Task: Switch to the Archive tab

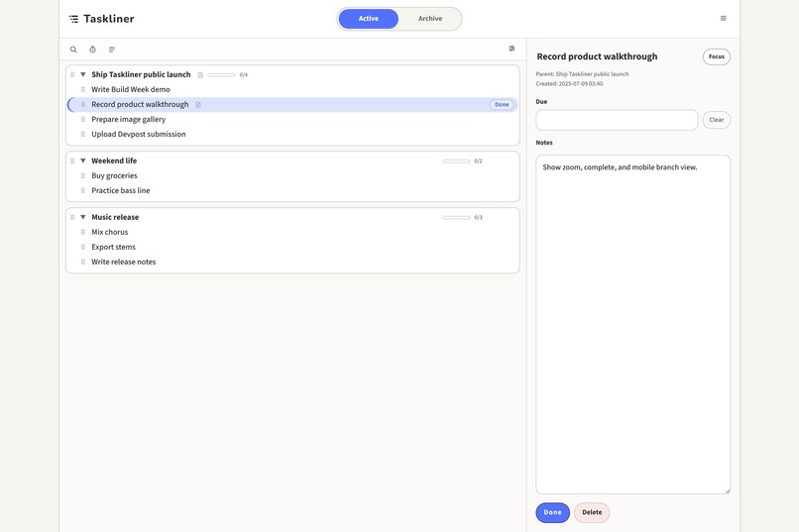Action: pyautogui.click(x=430, y=18)
